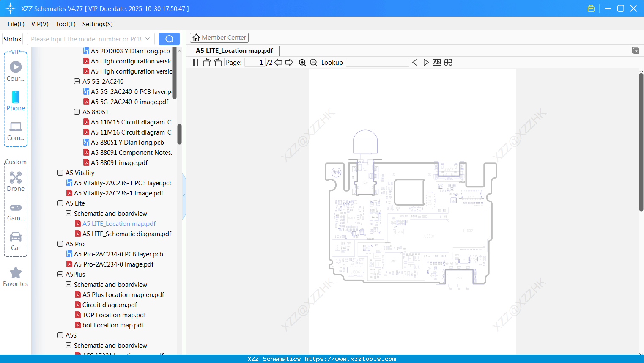Open A5 11M15 Circuit diagram file
Image resolution: width=644 pixels, height=363 pixels.
[127, 122]
